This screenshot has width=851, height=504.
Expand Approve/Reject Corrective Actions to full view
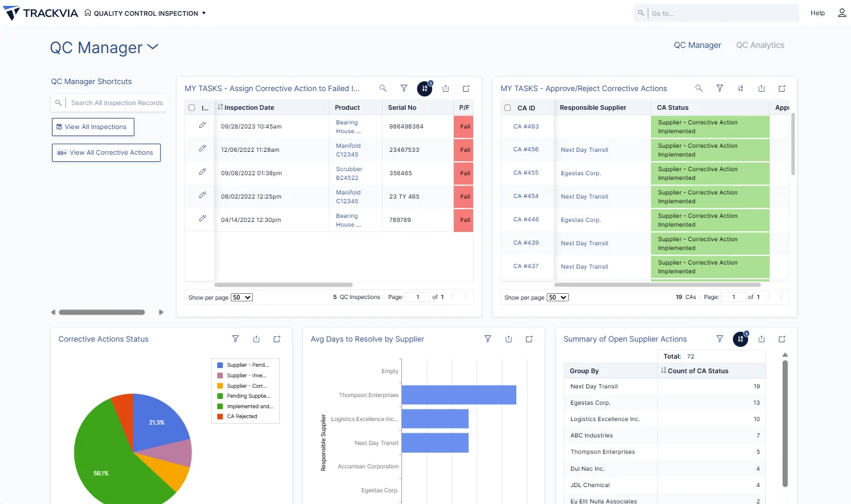782,88
